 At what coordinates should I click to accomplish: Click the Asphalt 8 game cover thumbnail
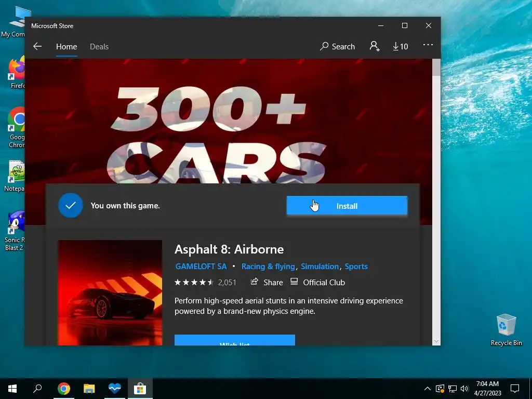click(x=110, y=292)
